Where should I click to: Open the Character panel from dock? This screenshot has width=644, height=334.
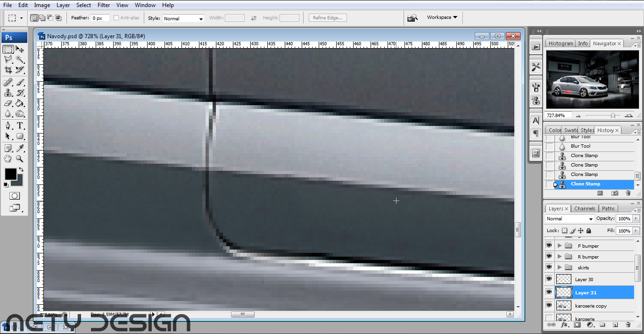[x=536, y=121]
